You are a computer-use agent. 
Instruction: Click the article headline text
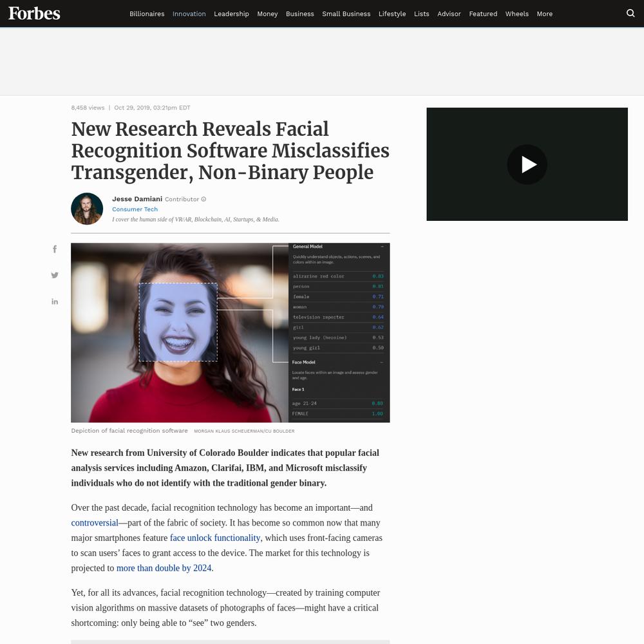tap(230, 150)
